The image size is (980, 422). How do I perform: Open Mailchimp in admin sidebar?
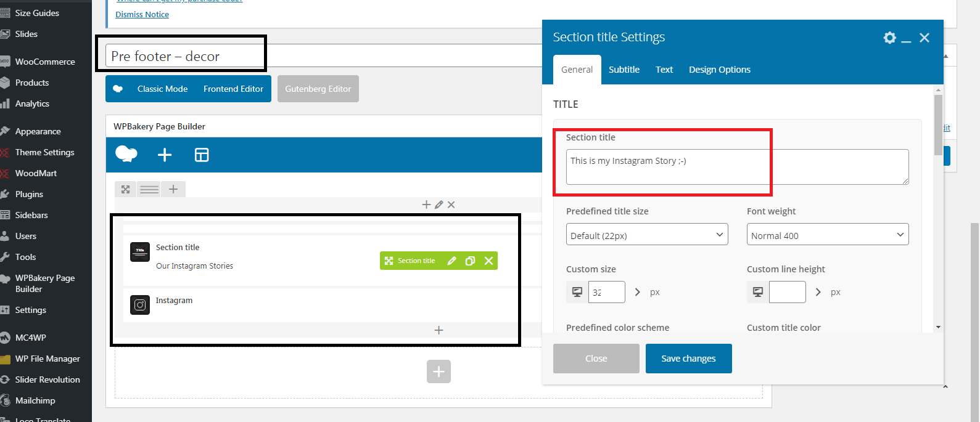35,400
